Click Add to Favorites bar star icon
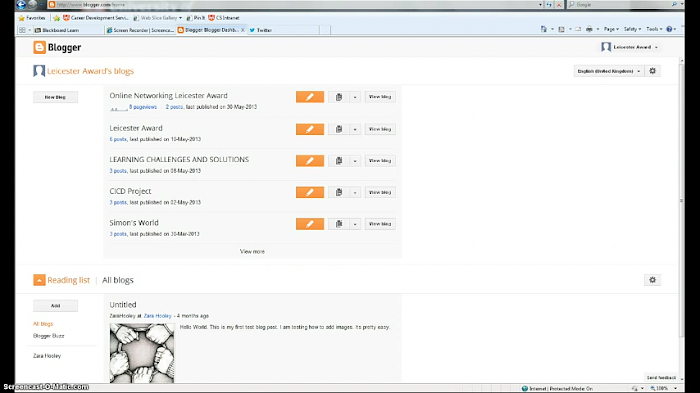The height and width of the screenshot is (393, 700). pos(57,18)
